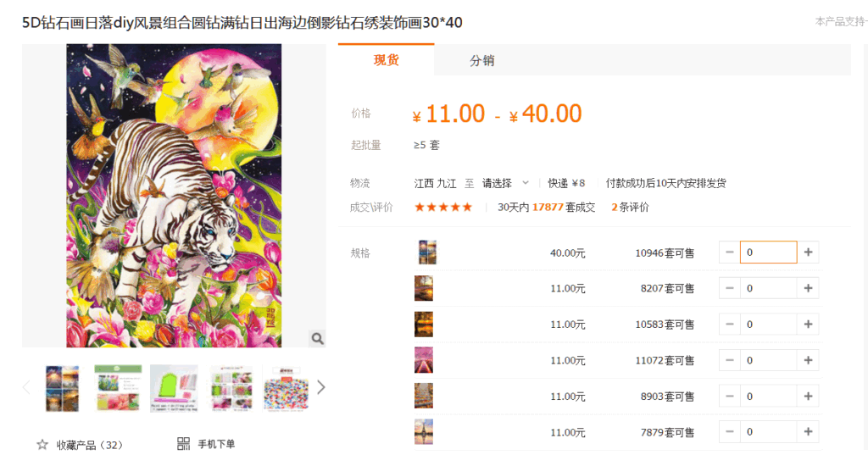Click the pink lavender variant swatch image

pos(424,360)
